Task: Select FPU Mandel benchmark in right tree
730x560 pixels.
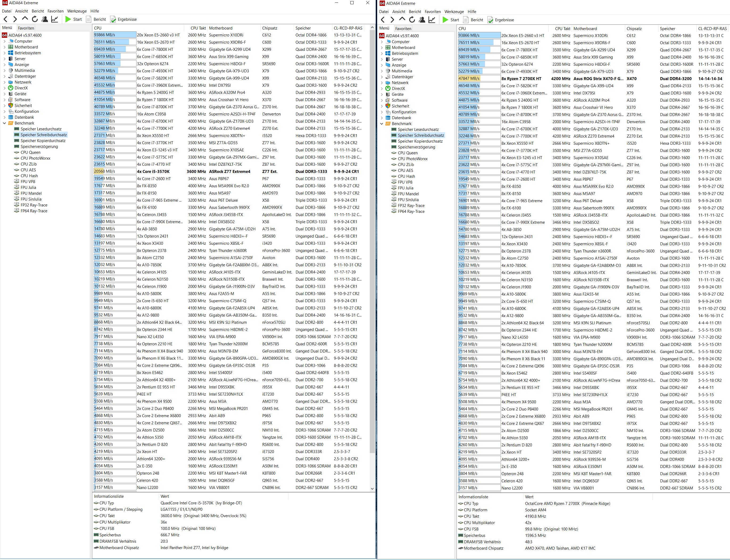Action: pos(408,194)
